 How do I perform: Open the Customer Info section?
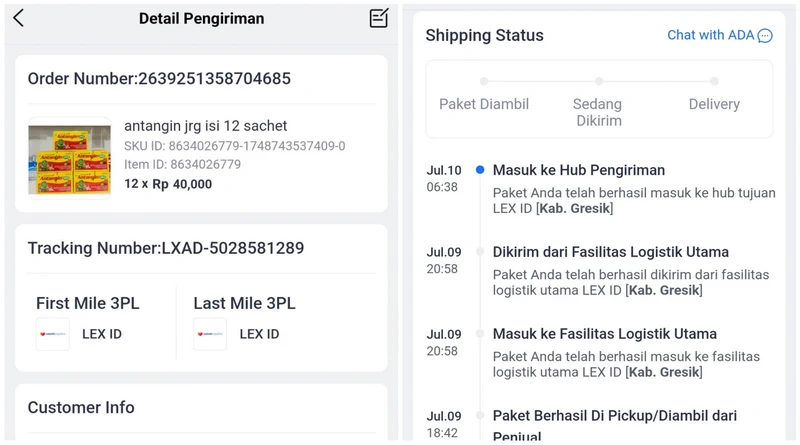pos(81,407)
